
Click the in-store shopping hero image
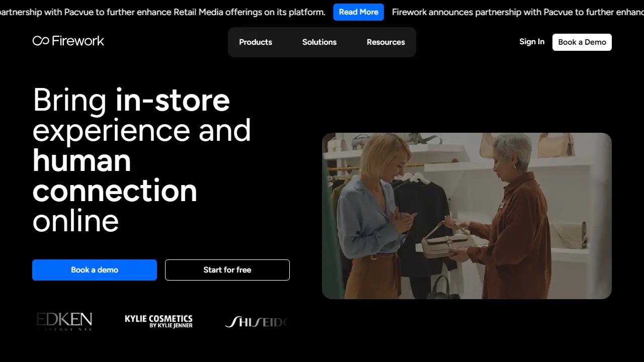coord(467,216)
